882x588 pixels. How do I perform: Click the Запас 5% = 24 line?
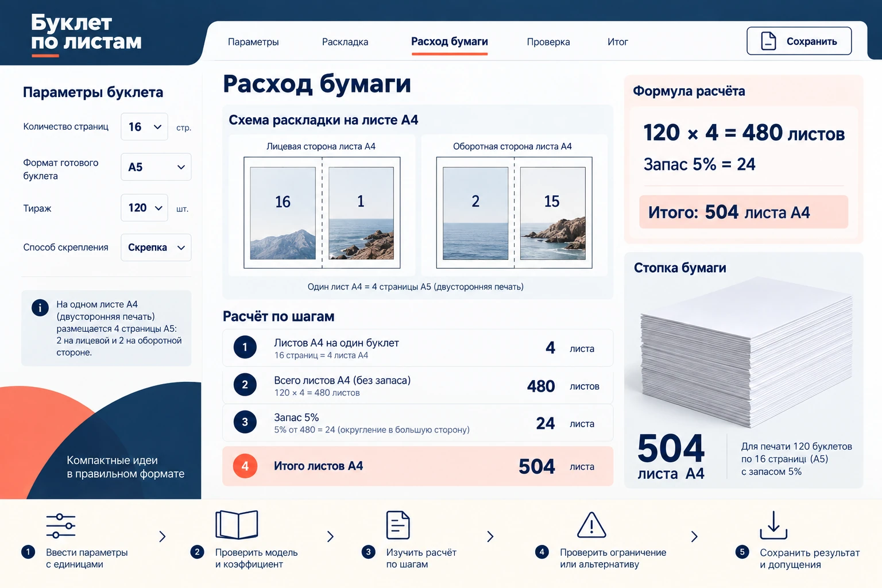tap(699, 165)
